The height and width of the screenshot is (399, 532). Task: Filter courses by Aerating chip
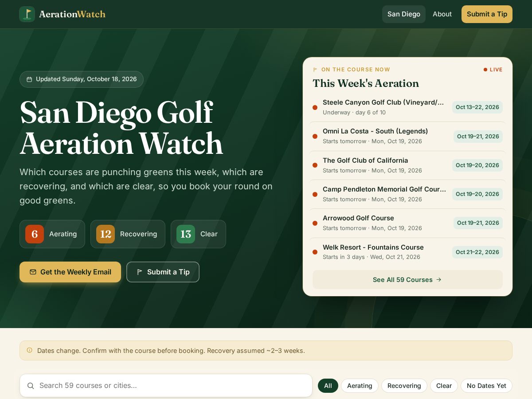[x=360, y=386]
